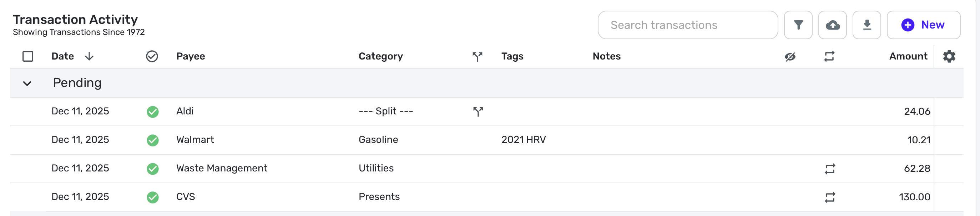The height and width of the screenshot is (216, 980).
Task: Click the download transactions icon
Action: [x=867, y=25]
